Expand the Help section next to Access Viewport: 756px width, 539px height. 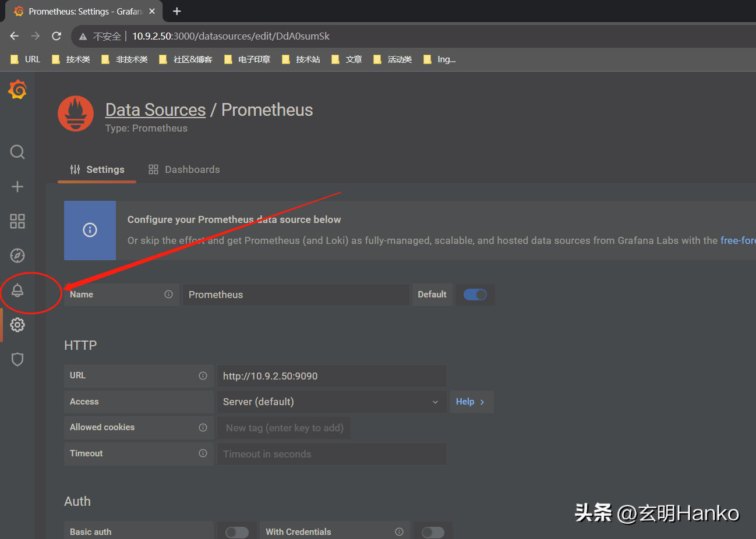pyautogui.click(x=471, y=402)
